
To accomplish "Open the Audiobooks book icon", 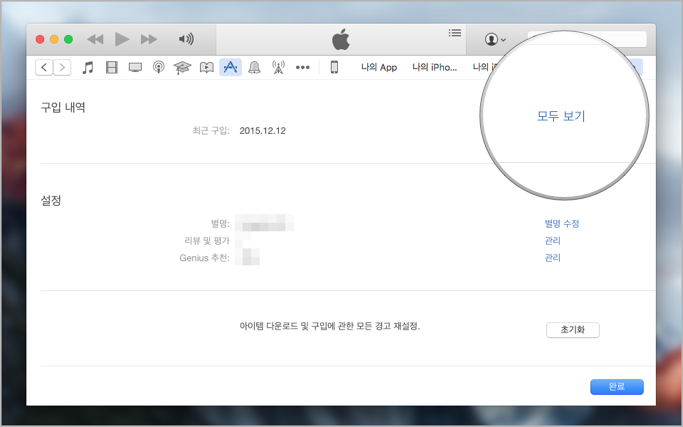I will (206, 68).
